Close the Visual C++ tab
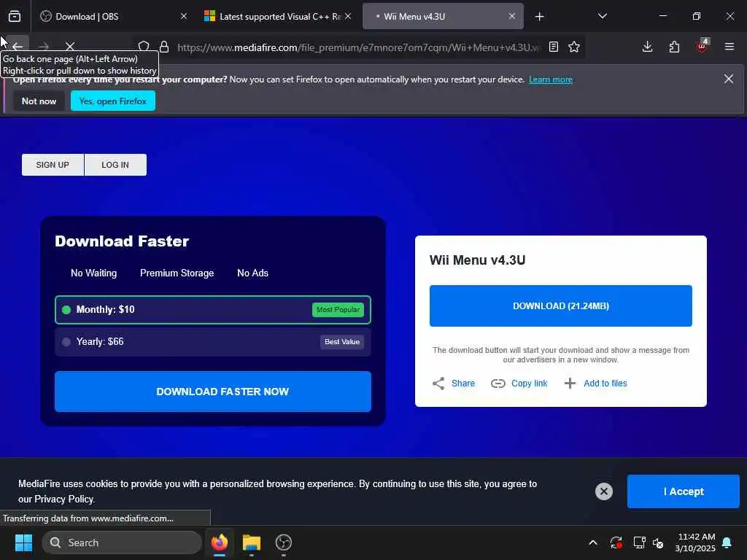 tap(348, 16)
